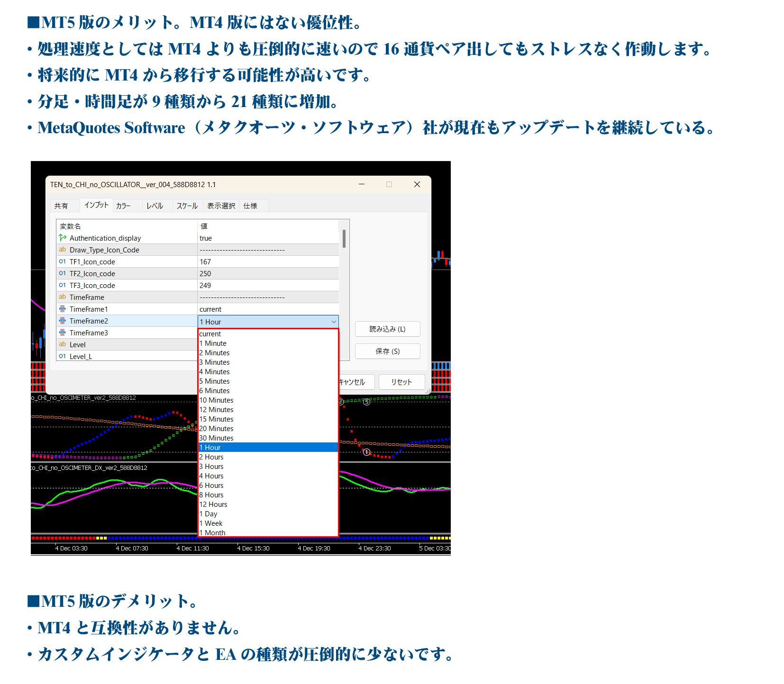
Task: Click the リセット button
Action: (401, 382)
